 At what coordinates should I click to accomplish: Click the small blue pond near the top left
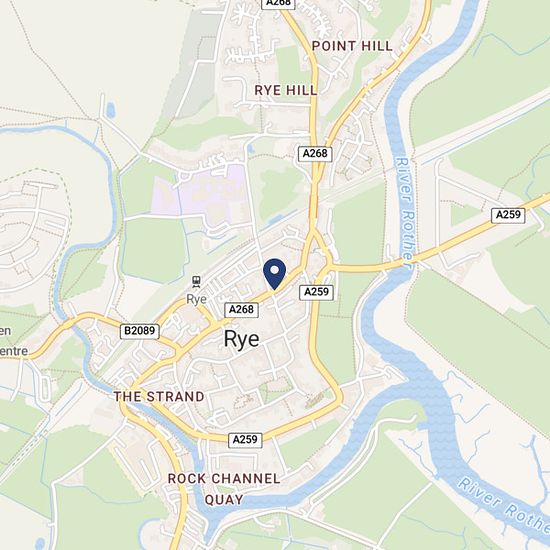(x=110, y=110)
